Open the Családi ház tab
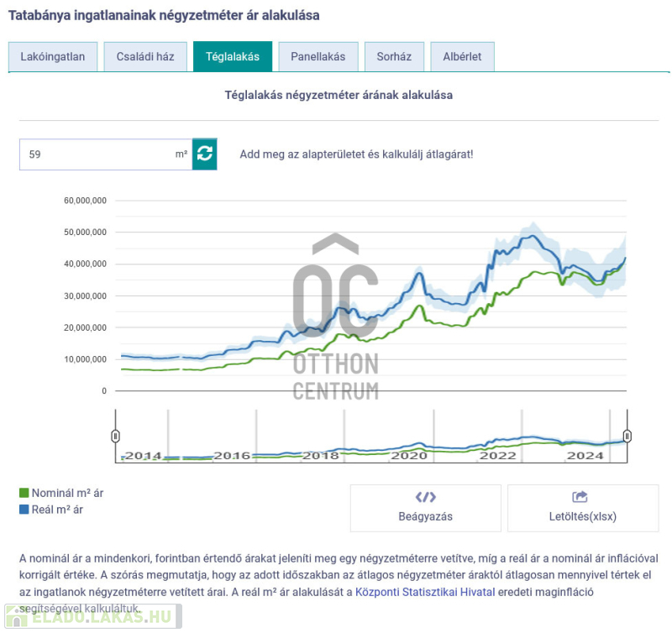This screenshot has width=672, height=633. point(145,57)
